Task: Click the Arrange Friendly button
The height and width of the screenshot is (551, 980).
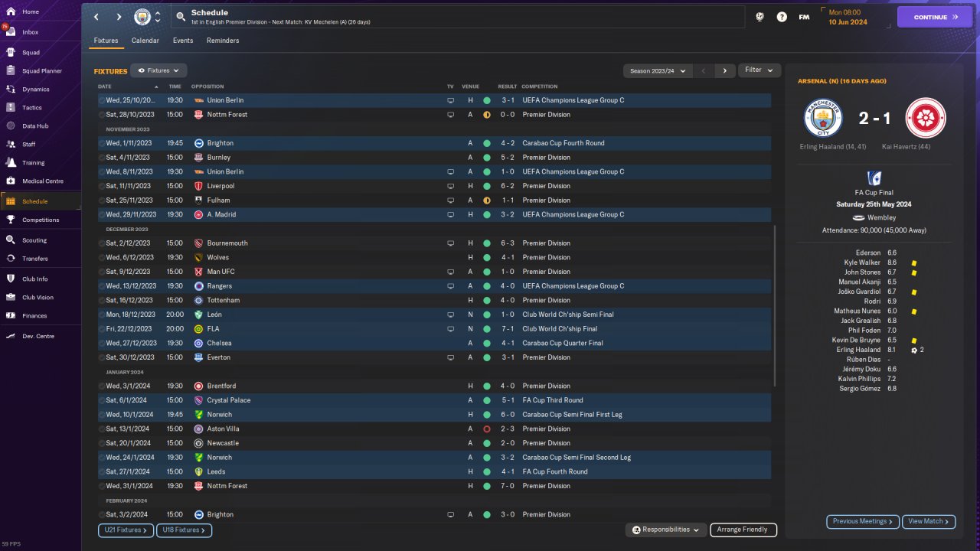Action: click(x=743, y=530)
